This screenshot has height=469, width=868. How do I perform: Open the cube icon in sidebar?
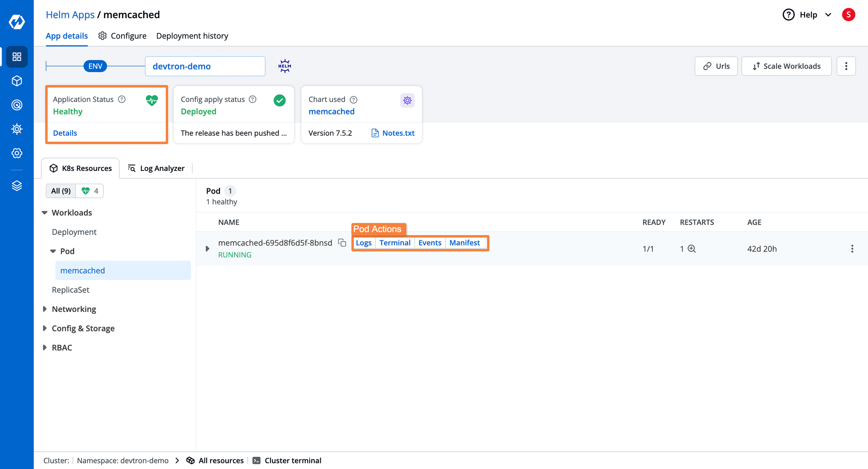[17, 81]
